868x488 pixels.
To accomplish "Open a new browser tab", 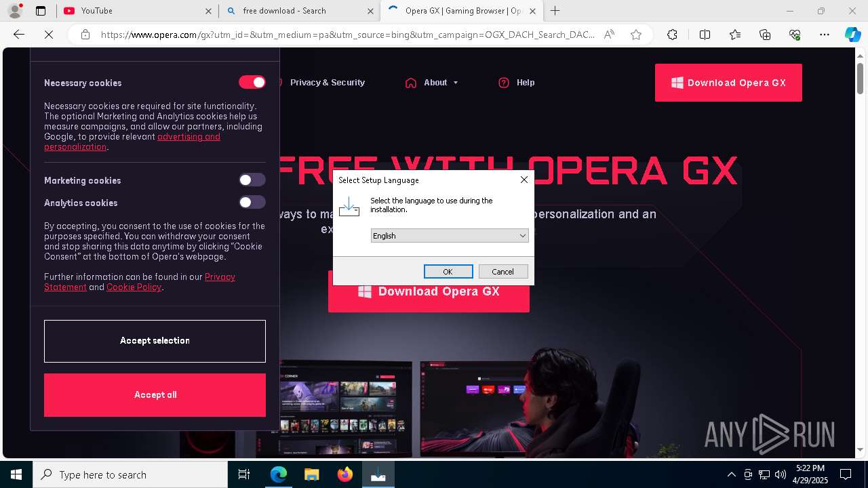I will tap(555, 11).
